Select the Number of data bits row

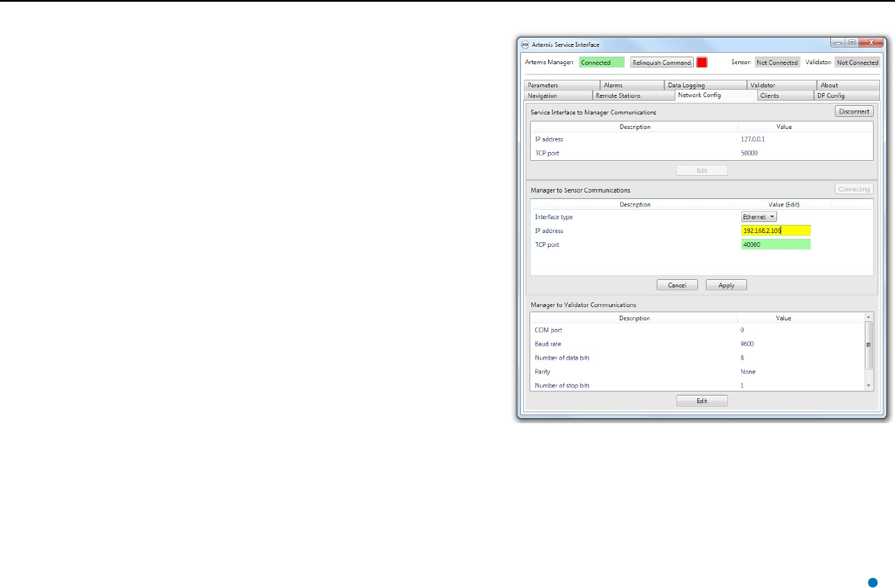697,358
